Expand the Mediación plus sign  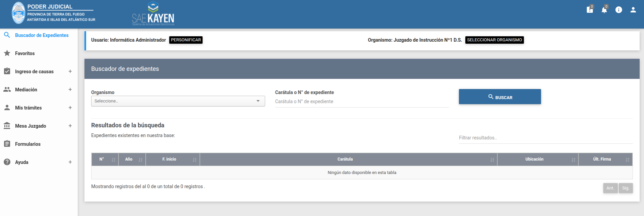(70, 89)
